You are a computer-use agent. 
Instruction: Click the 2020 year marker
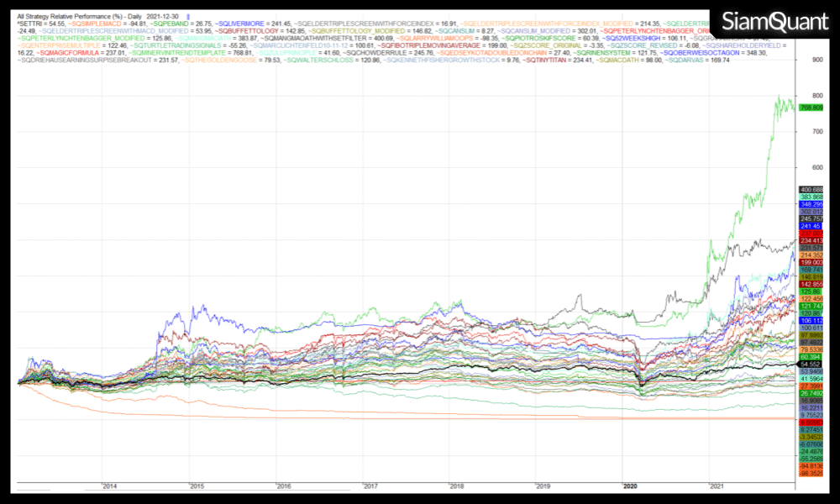[x=631, y=486]
